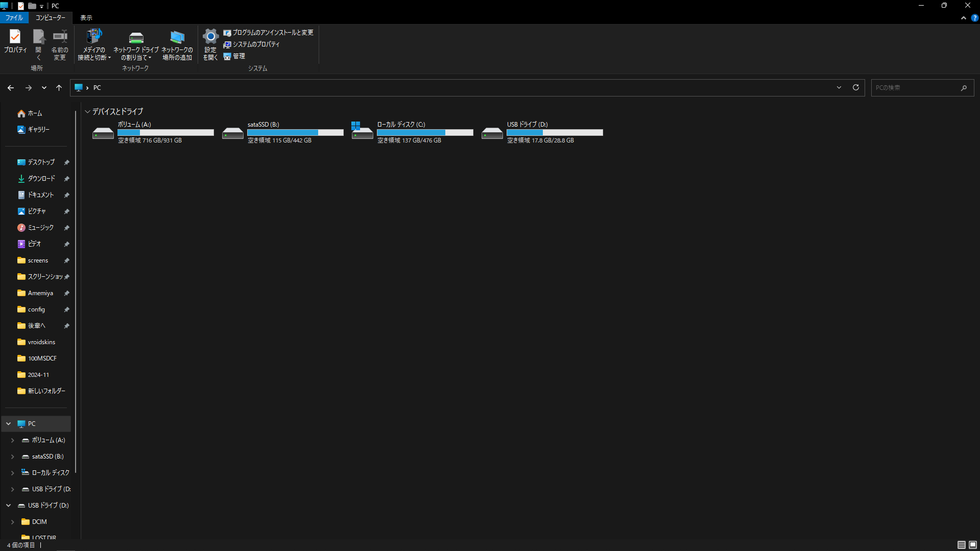This screenshot has width=980, height=551.
Task: Click the search magnifier icon
Action: click(964, 88)
